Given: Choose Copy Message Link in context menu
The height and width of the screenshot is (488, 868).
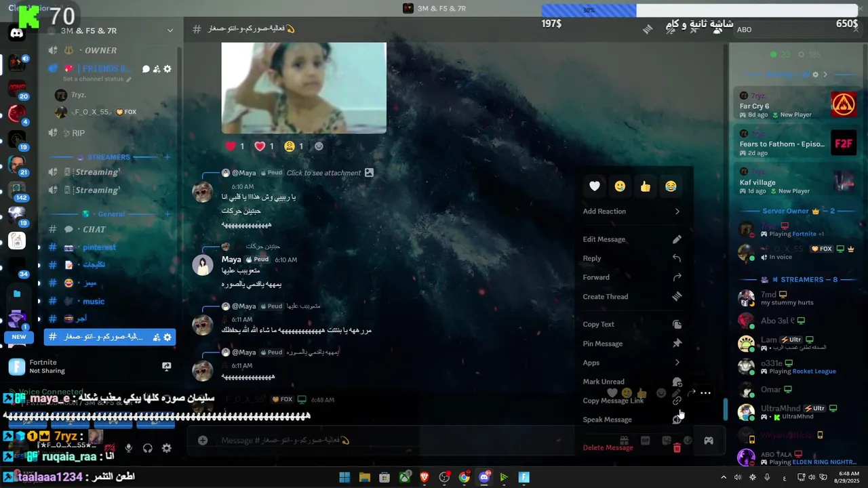Looking at the screenshot, I should coord(632,401).
